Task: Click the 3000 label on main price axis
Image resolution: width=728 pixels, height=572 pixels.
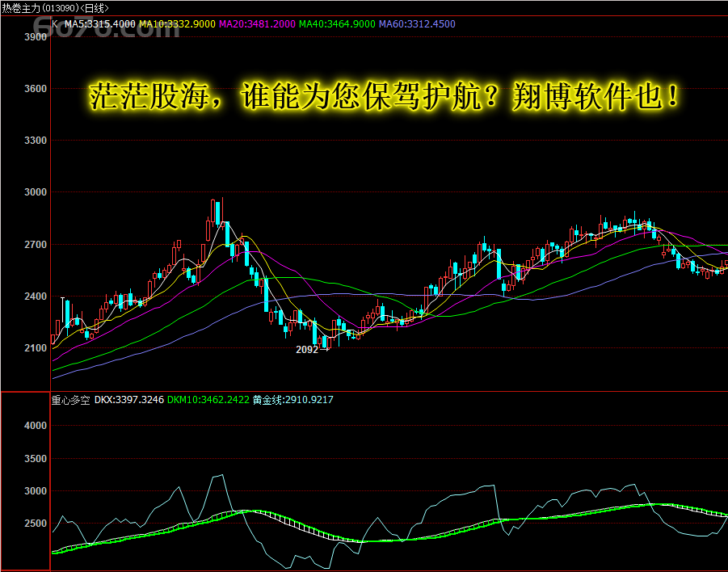Action: coord(36,192)
